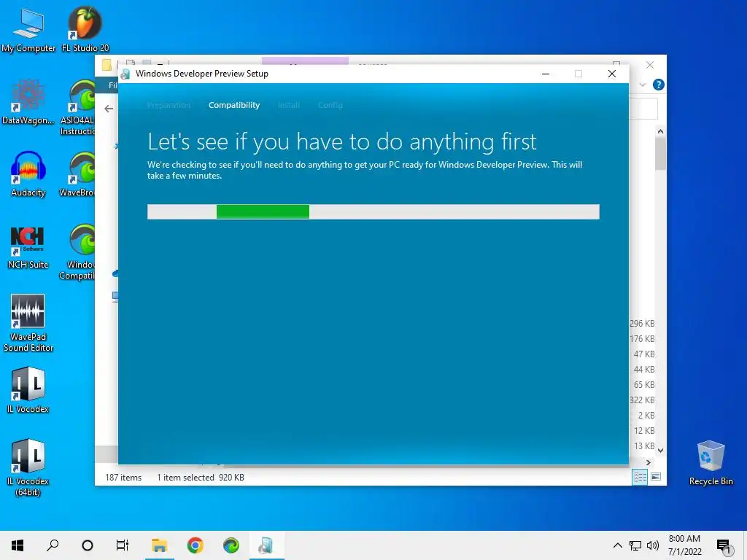
Task: Click the Windows Developer Preview Setup title icon
Action: click(x=125, y=74)
